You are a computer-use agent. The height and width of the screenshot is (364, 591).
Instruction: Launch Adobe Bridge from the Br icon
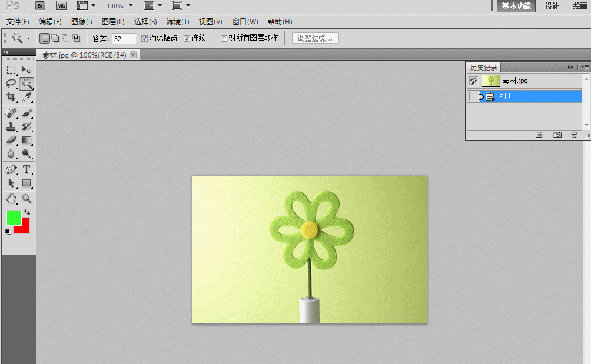[x=40, y=6]
